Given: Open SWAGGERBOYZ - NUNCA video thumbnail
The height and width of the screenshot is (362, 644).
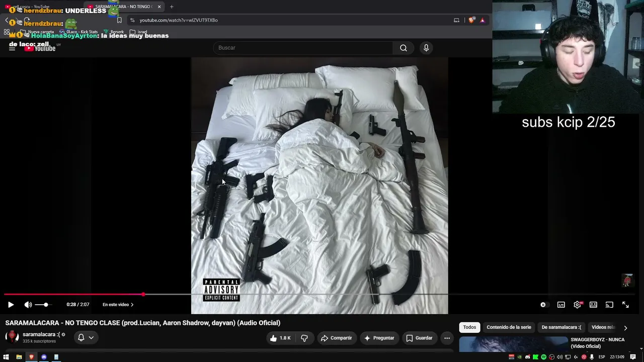Looking at the screenshot, I should [513, 344].
